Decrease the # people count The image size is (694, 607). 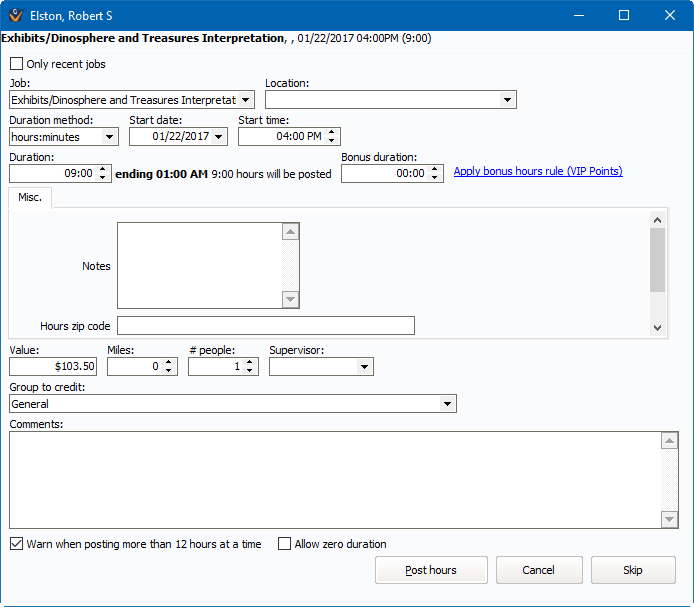click(x=251, y=372)
